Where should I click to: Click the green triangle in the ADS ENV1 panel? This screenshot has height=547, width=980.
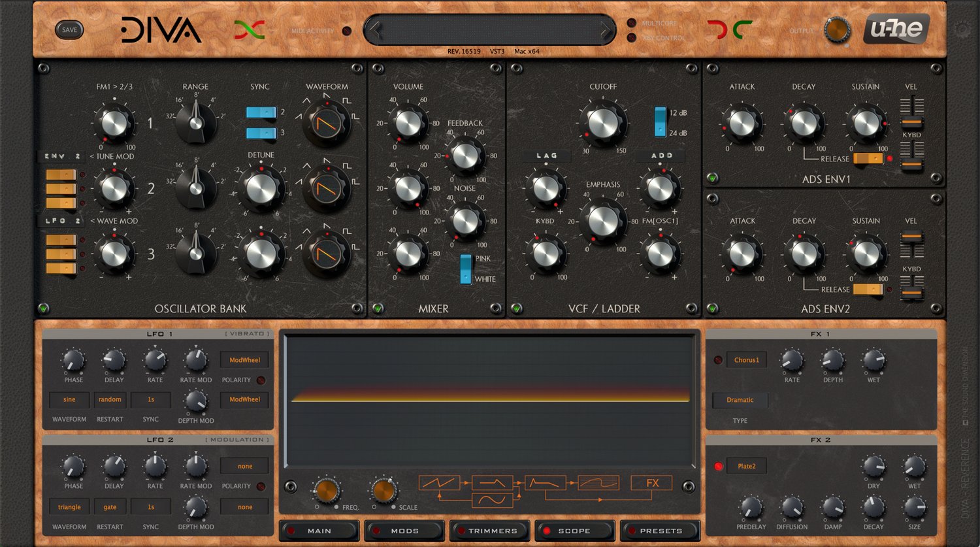(712, 178)
